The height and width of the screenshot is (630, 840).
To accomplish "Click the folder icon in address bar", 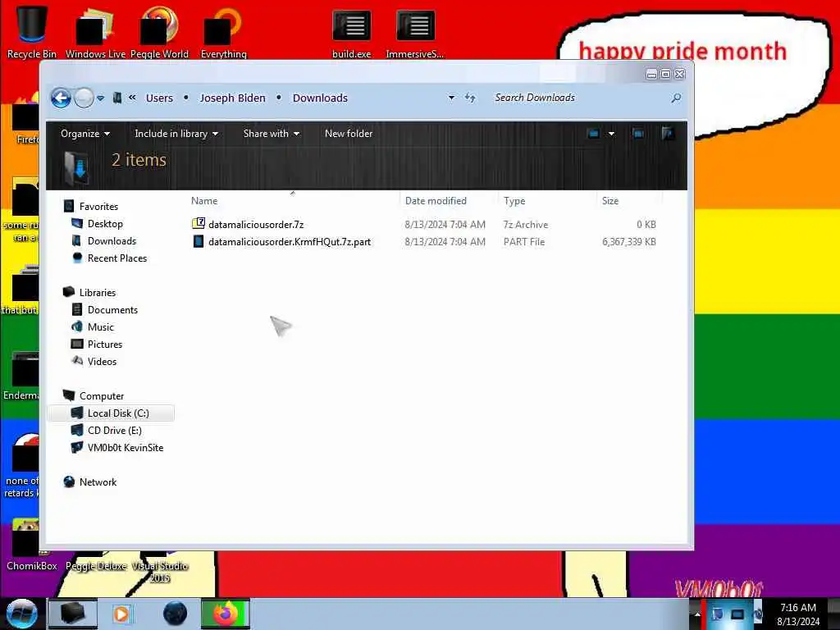I will point(117,98).
